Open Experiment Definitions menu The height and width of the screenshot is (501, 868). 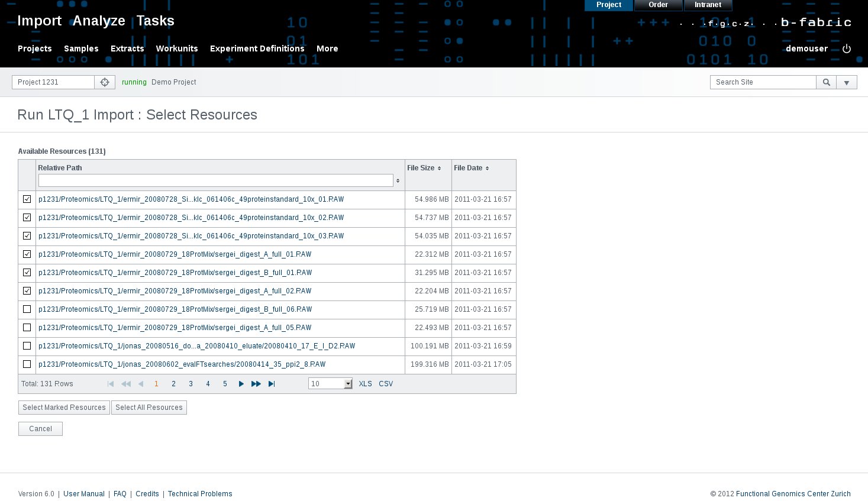pyautogui.click(x=257, y=49)
